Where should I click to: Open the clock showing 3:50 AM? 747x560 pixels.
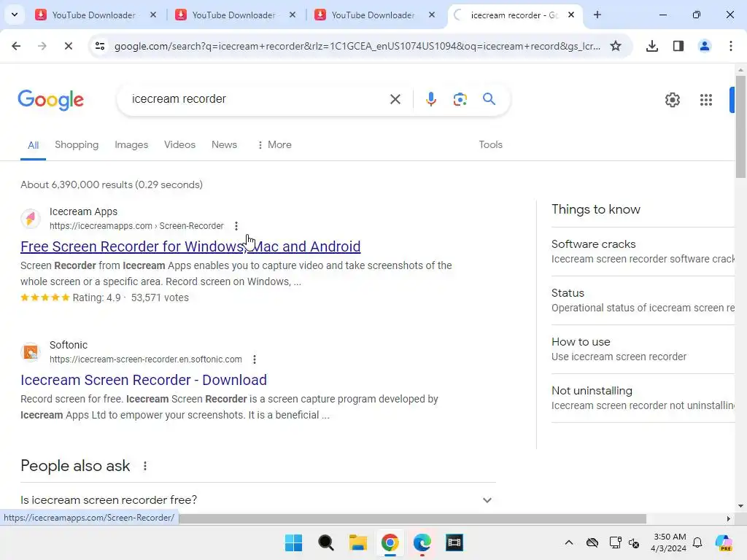669,542
